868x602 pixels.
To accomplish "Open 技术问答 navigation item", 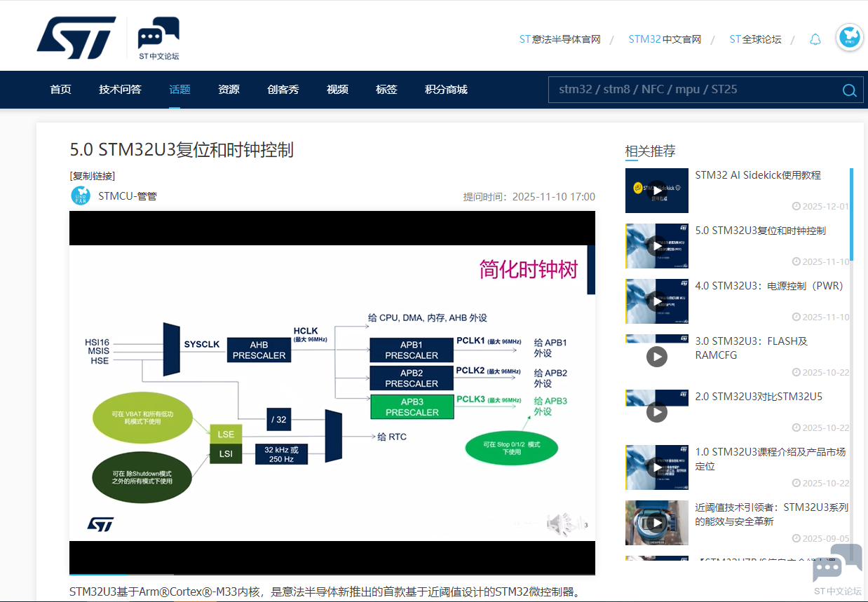I will (x=120, y=90).
